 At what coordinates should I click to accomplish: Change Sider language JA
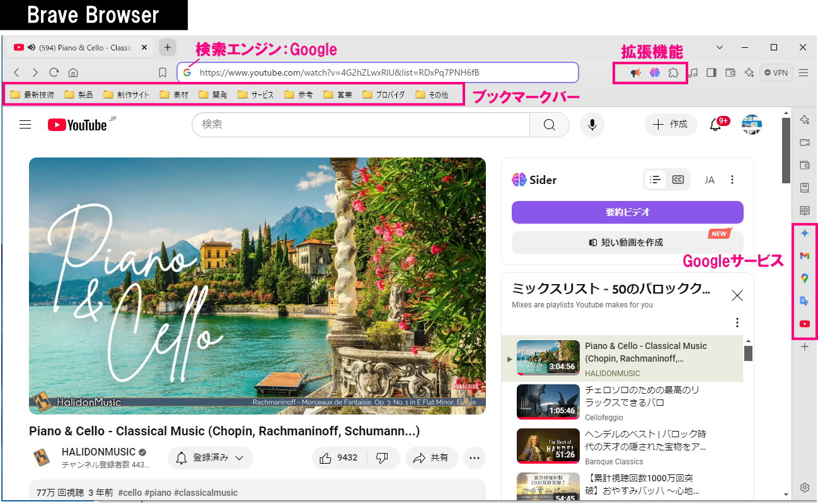tap(710, 180)
